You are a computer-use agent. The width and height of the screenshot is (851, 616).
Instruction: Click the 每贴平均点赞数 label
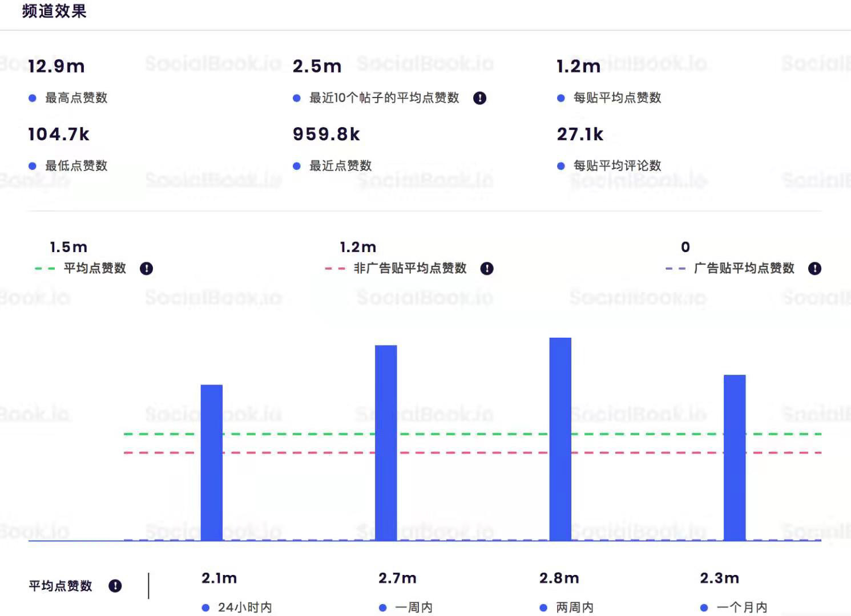[617, 98]
